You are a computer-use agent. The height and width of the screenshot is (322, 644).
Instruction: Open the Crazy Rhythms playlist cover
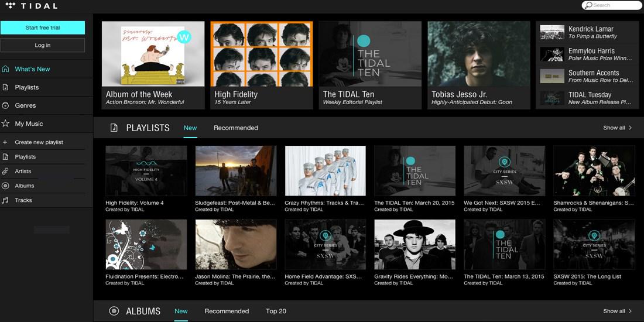(326, 171)
